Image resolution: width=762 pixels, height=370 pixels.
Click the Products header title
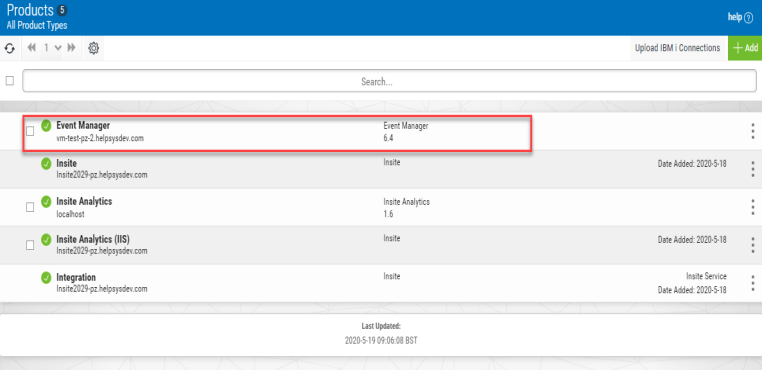pos(30,10)
